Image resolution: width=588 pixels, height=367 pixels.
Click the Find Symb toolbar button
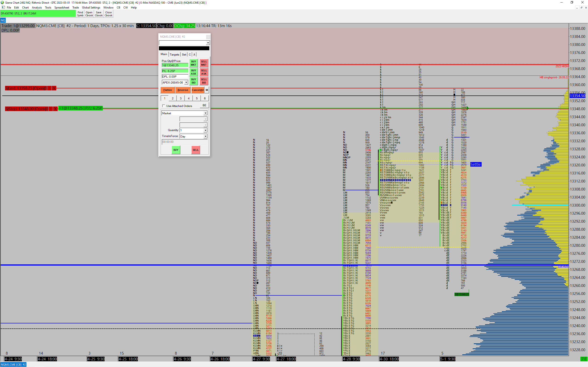[x=80, y=14]
